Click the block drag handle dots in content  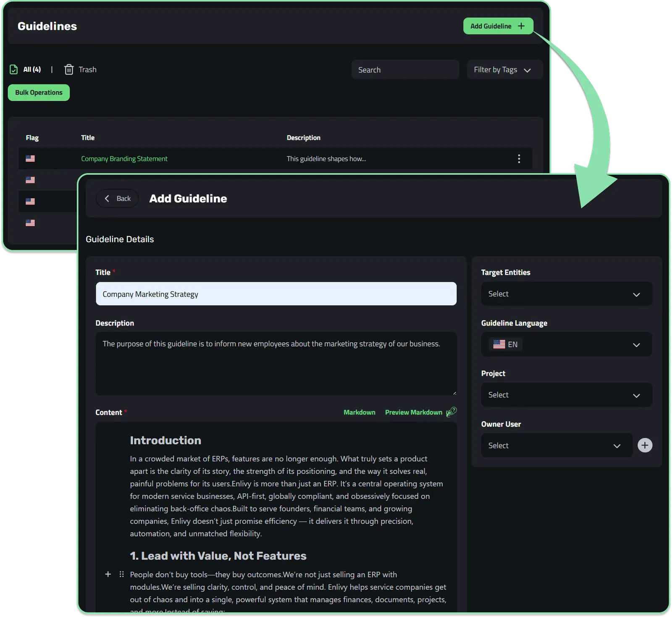pyautogui.click(x=121, y=574)
